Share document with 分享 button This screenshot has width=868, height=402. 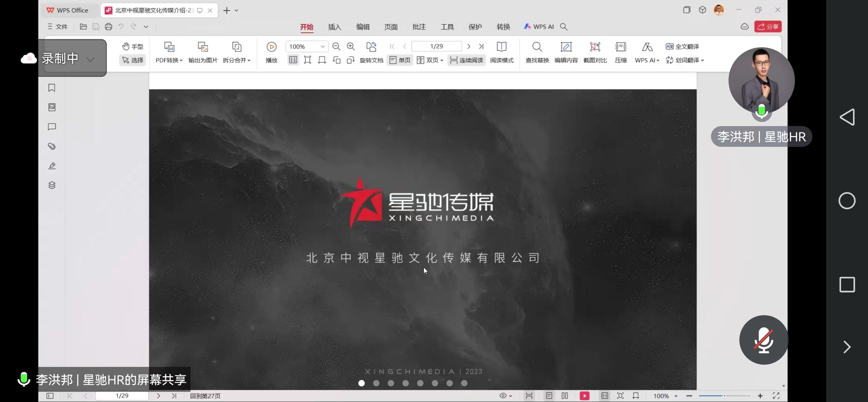point(768,26)
